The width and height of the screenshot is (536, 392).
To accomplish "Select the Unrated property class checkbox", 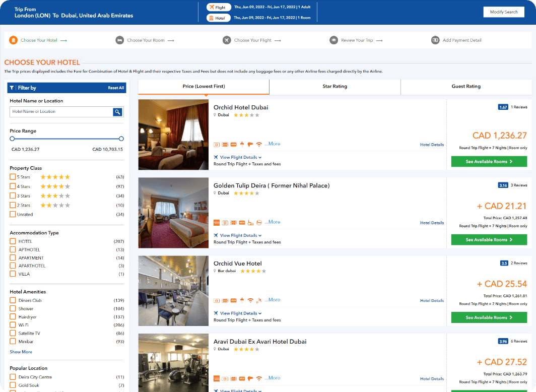I will click(13, 214).
